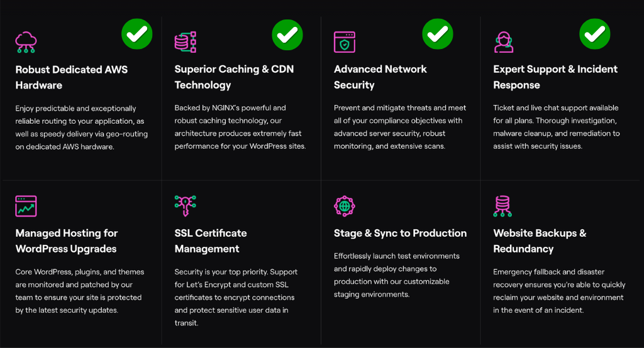Click the SSL Certificate Management heading

tap(211, 241)
